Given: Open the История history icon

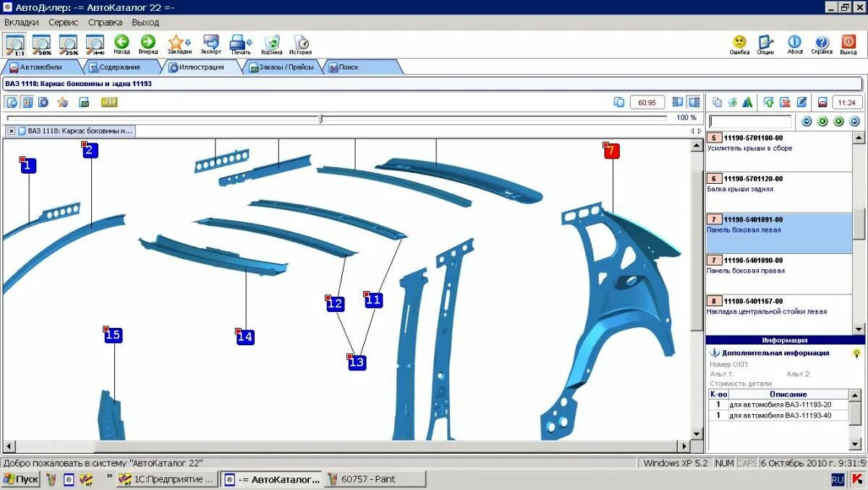Looking at the screenshot, I should click(301, 45).
